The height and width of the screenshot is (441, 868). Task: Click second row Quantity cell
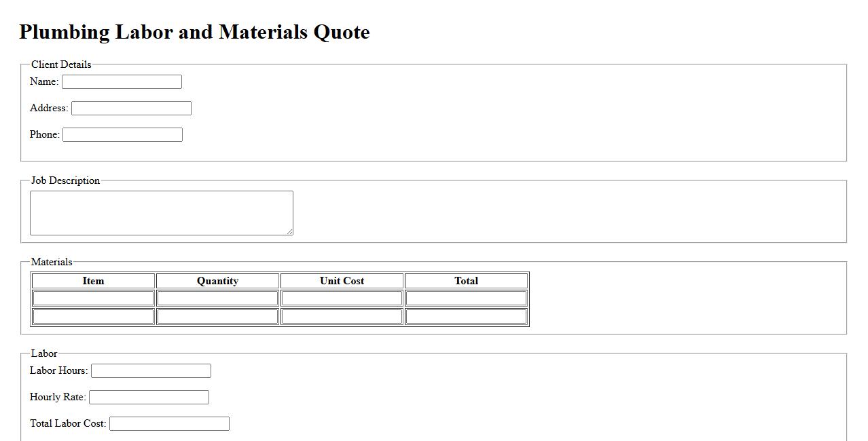click(x=217, y=316)
